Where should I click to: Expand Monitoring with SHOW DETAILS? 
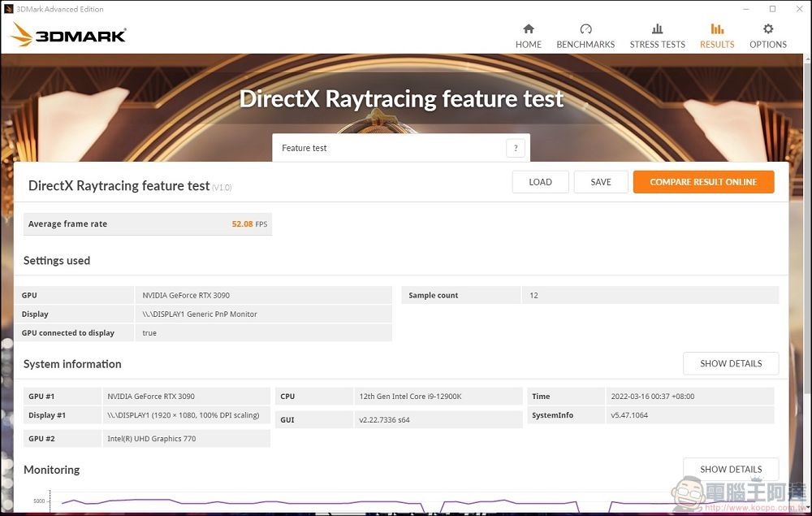pyautogui.click(x=731, y=469)
